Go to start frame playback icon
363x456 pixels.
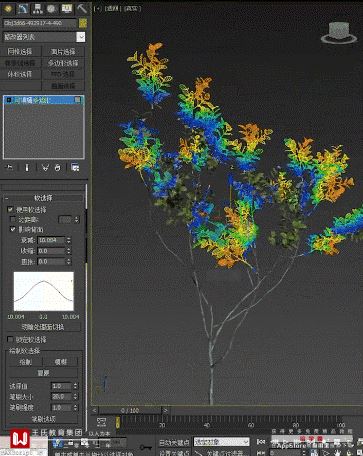tap(261, 442)
